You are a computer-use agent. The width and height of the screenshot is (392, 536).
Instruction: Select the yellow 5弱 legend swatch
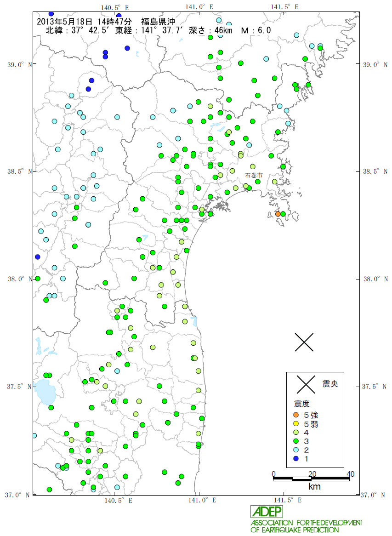pos(296,424)
